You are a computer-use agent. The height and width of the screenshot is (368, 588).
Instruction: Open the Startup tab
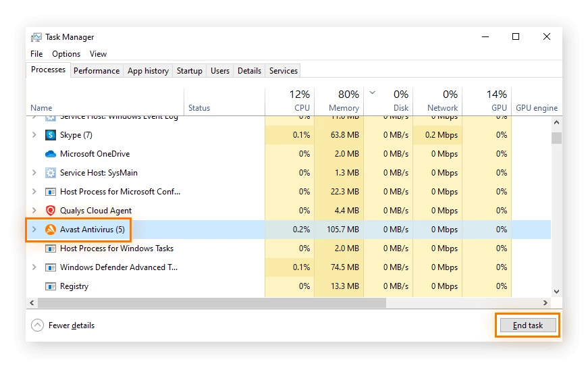(189, 71)
